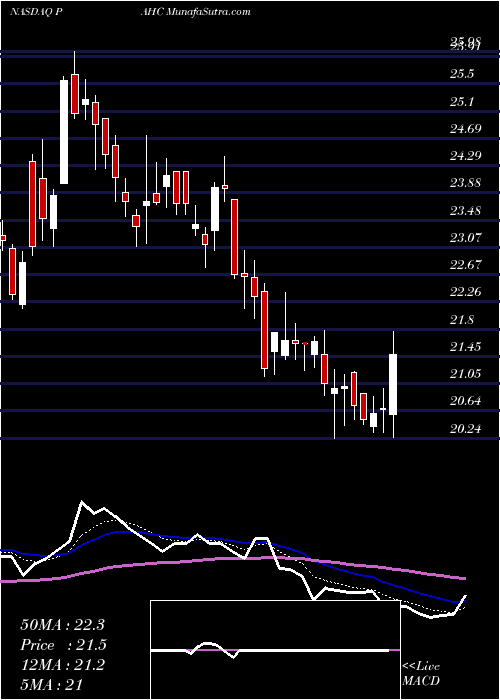
Task: Select the 24.69 price axis label
Action: click(x=466, y=129)
